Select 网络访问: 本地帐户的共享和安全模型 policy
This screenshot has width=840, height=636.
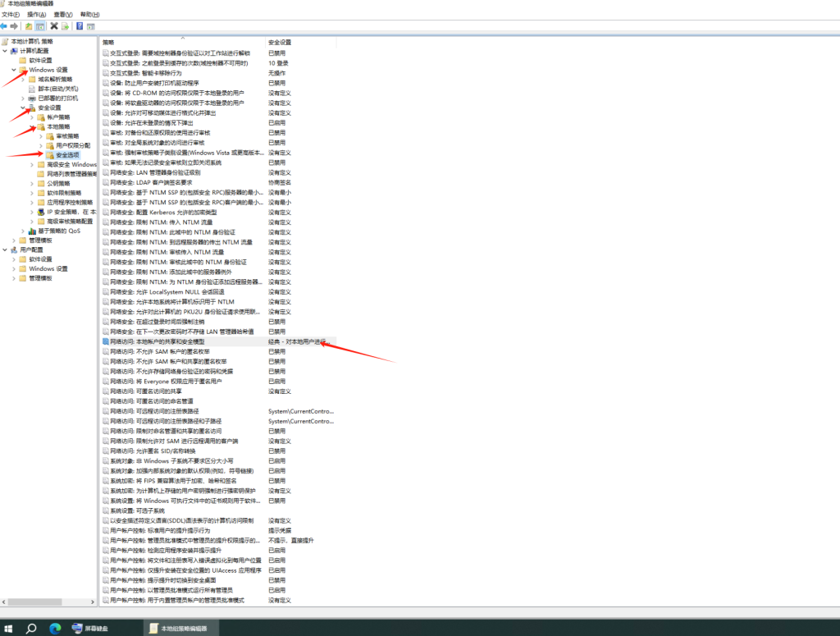(x=157, y=341)
